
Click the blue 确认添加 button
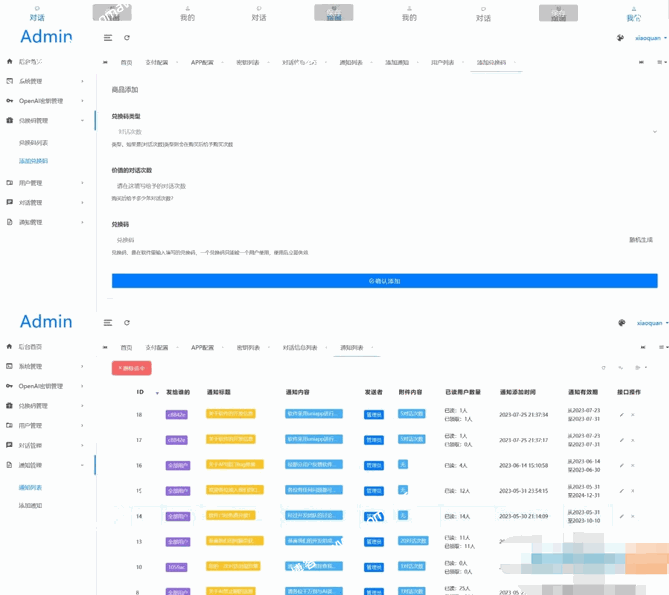[385, 281]
